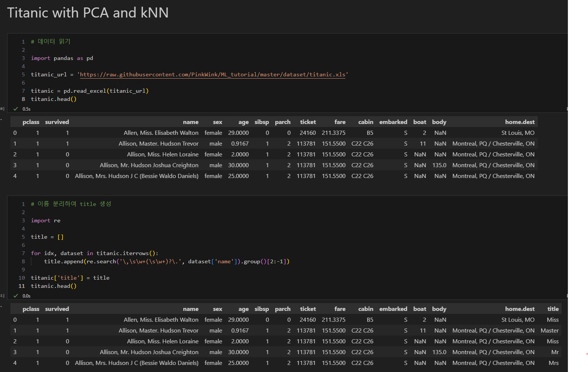This screenshot has width=588, height=372.
Task: Click the green success checkmark beside 0.5s
Action: pyautogui.click(x=16, y=109)
